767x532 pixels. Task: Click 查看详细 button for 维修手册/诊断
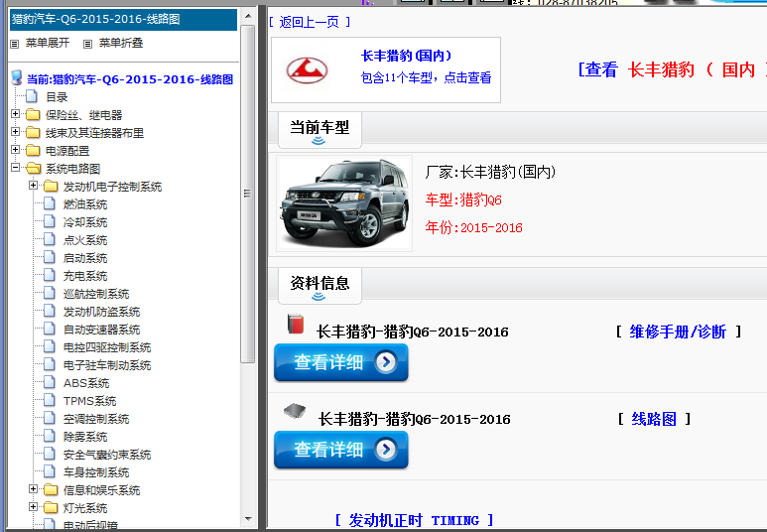(x=341, y=362)
